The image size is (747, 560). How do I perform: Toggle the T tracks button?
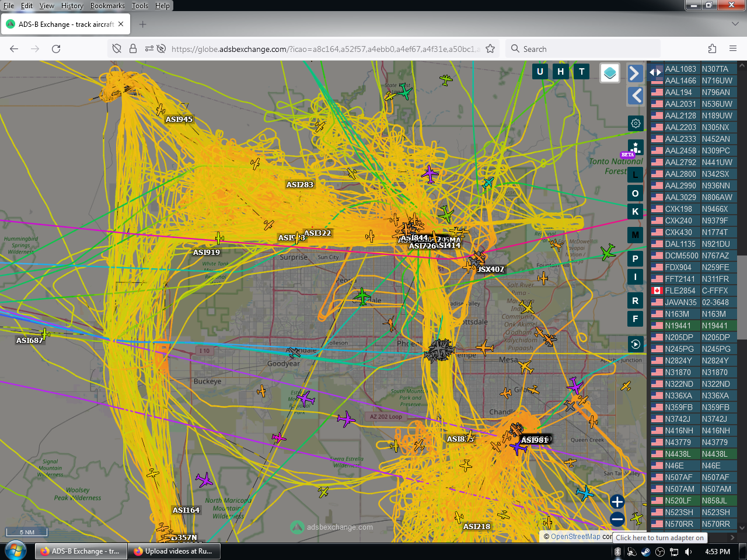[x=581, y=72]
